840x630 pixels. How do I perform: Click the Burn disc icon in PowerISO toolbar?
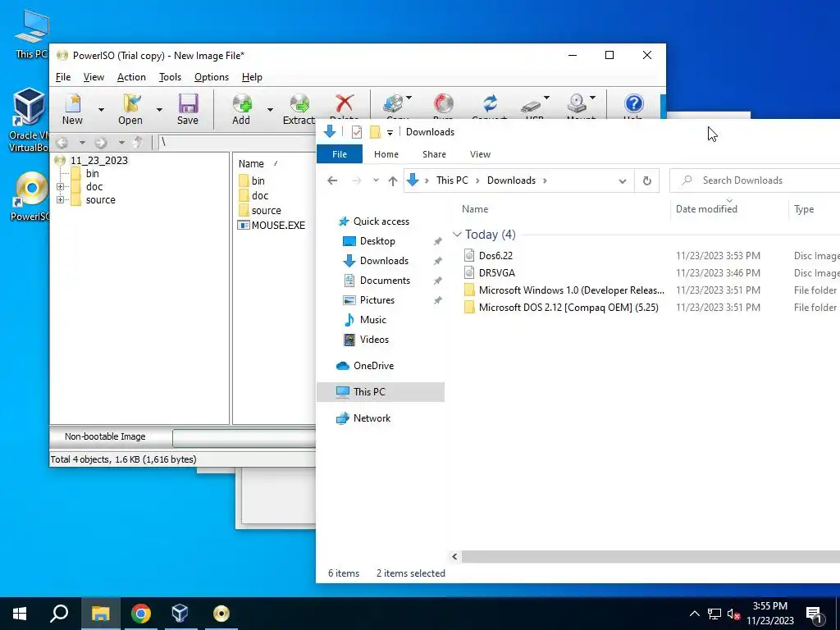pos(443,103)
